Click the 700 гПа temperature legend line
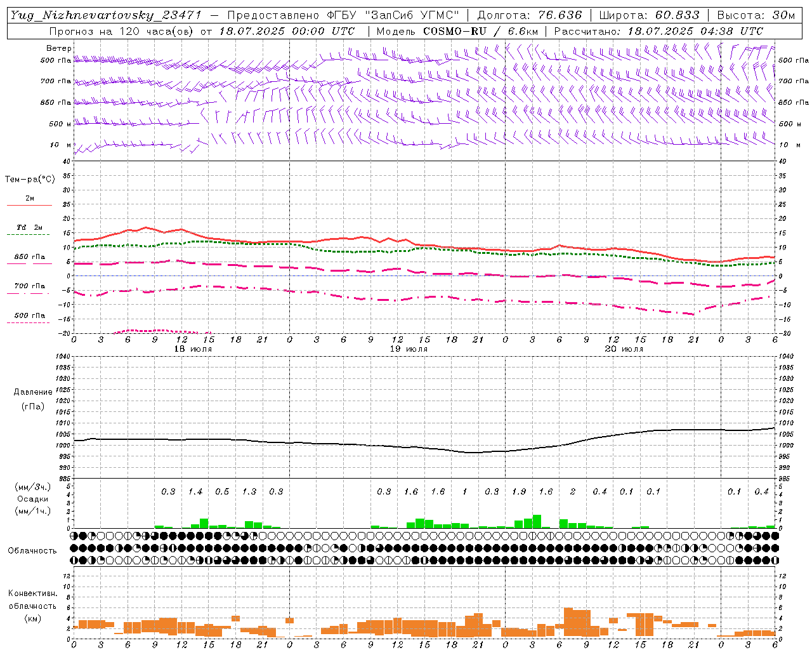Image resolution: width=812 pixels, height=650 pixels. (29, 293)
